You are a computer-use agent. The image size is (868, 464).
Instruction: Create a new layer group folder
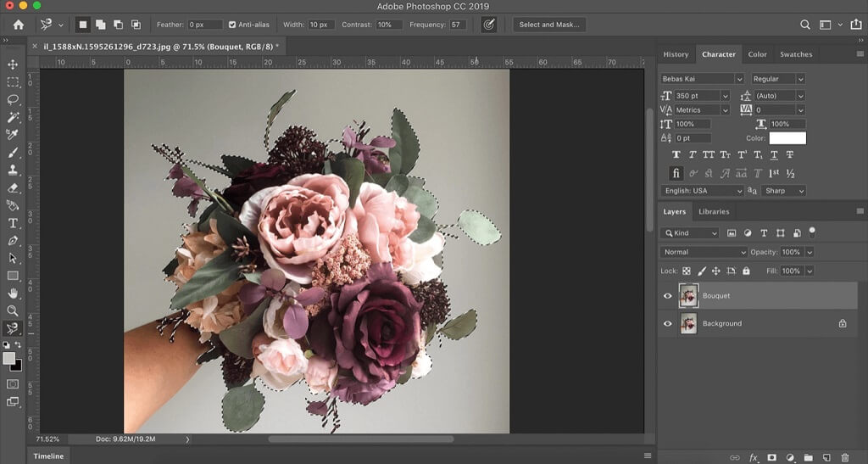tap(808, 457)
